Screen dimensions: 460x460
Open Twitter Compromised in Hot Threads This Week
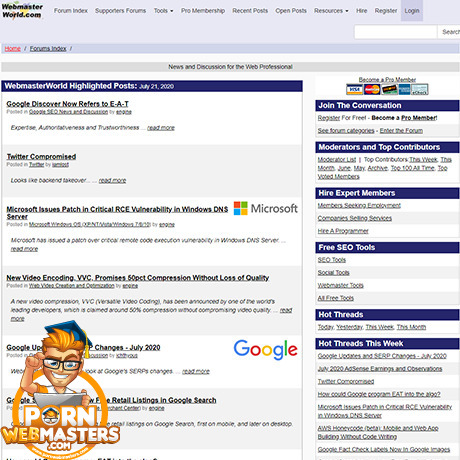pos(346,381)
